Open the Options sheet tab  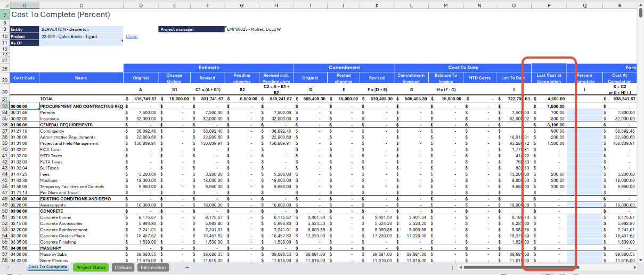click(123, 268)
